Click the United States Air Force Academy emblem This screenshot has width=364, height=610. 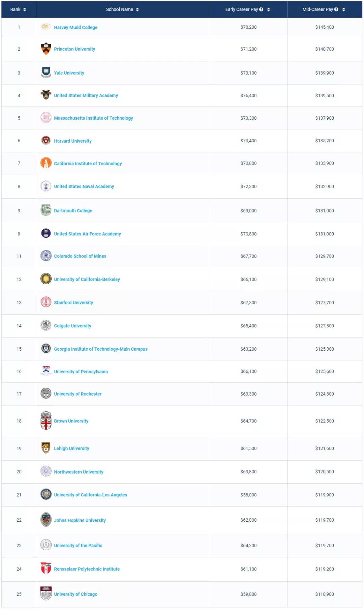click(46, 233)
